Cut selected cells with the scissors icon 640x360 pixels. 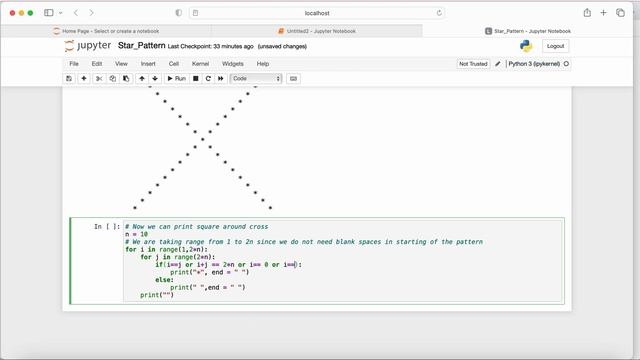99,78
